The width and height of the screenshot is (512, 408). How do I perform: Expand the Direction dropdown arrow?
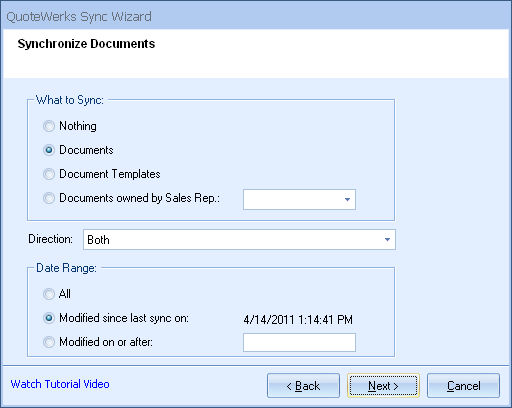[387, 240]
